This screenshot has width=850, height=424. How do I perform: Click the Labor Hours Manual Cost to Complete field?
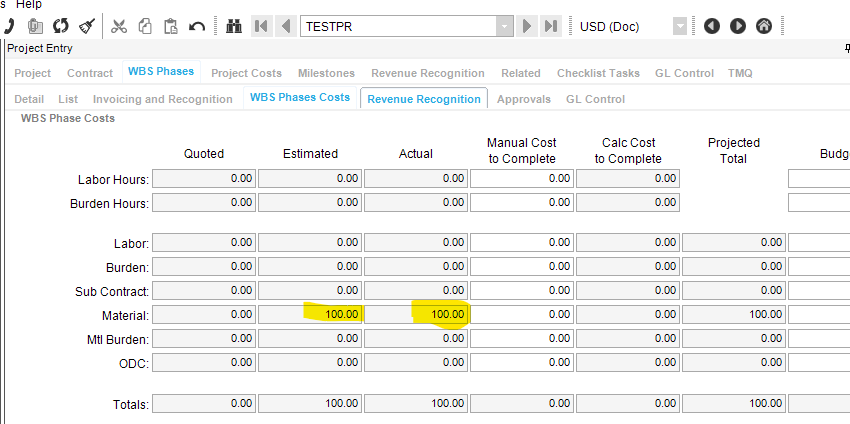click(x=521, y=179)
